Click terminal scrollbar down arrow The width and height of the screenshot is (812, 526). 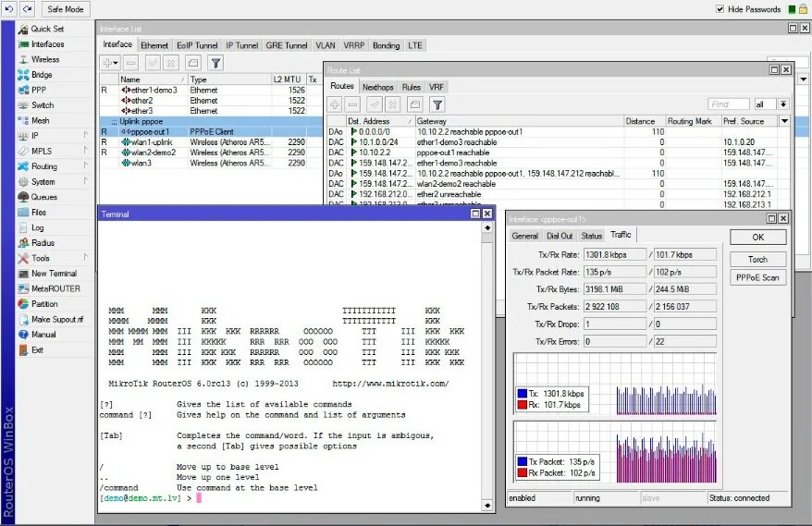[487, 506]
